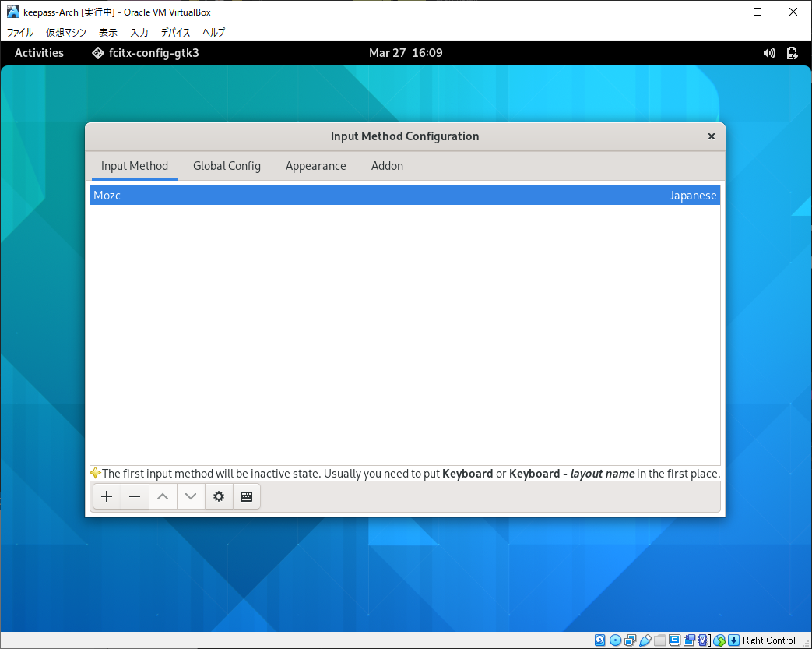Screen dimensions: 812x649
Task: Open the デバイス menu in VirtualBox
Action: point(175,32)
